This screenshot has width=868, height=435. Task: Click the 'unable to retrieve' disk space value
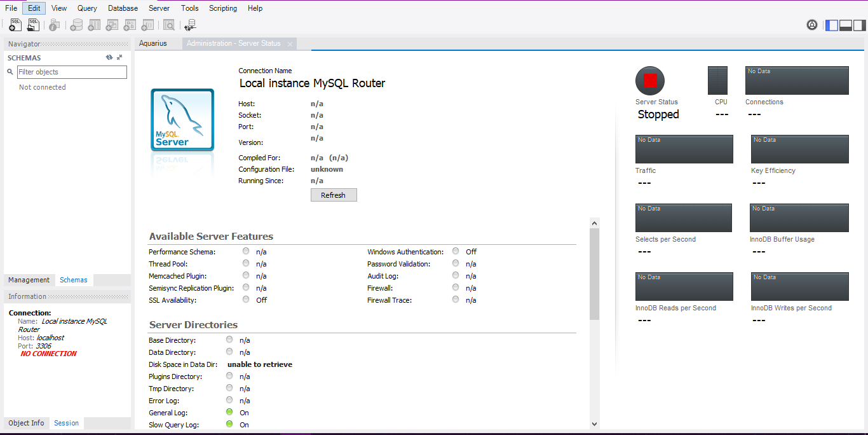coord(260,364)
